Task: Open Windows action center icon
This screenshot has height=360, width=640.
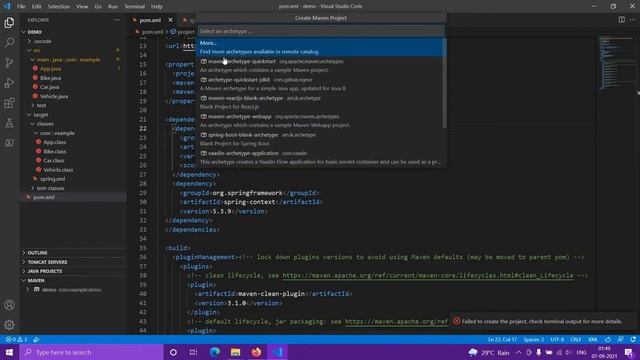Action: [629, 352]
